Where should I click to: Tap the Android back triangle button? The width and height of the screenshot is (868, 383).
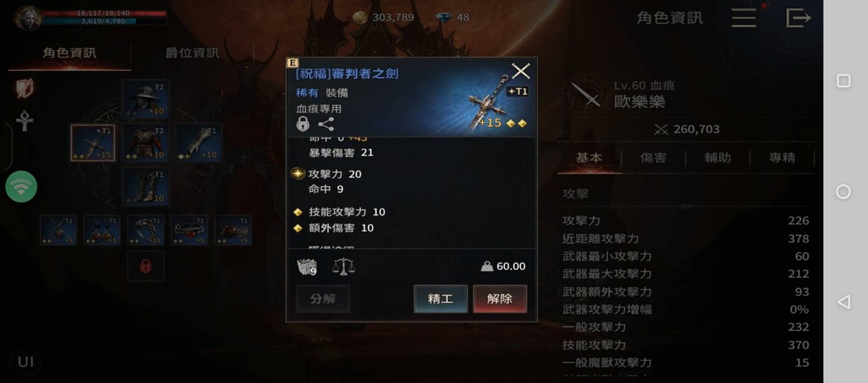tap(843, 302)
